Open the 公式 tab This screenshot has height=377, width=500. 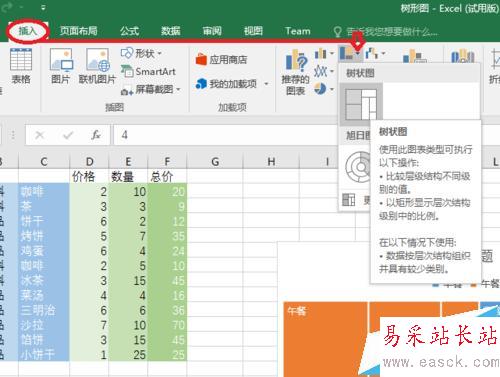[129, 31]
